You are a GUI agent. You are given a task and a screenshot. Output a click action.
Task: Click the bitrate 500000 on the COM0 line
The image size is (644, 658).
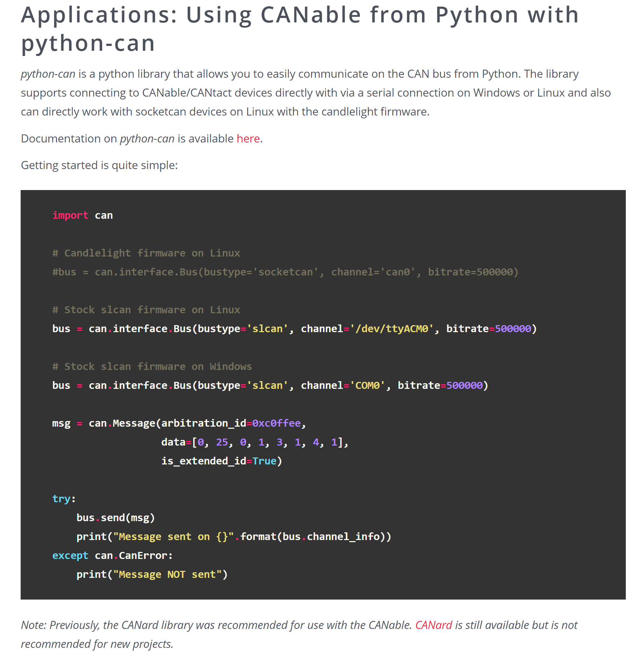tap(464, 385)
